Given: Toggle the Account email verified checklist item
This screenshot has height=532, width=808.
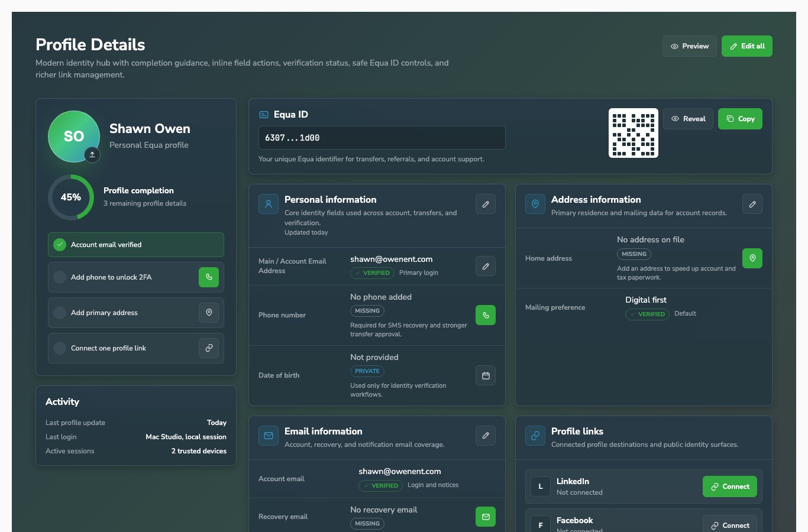Looking at the screenshot, I should coord(136,245).
